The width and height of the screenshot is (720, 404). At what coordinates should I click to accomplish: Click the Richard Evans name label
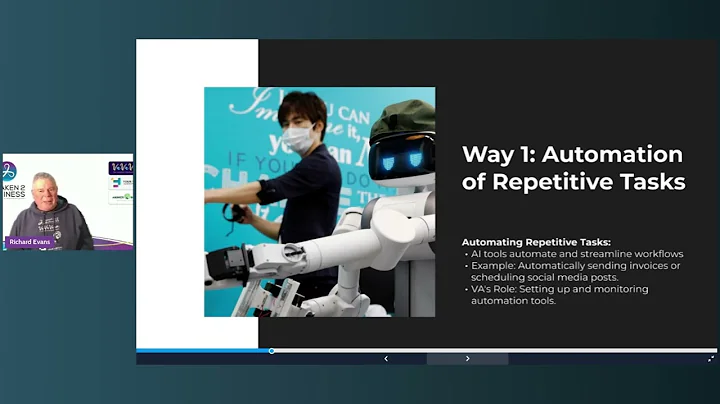pyautogui.click(x=30, y=242)
